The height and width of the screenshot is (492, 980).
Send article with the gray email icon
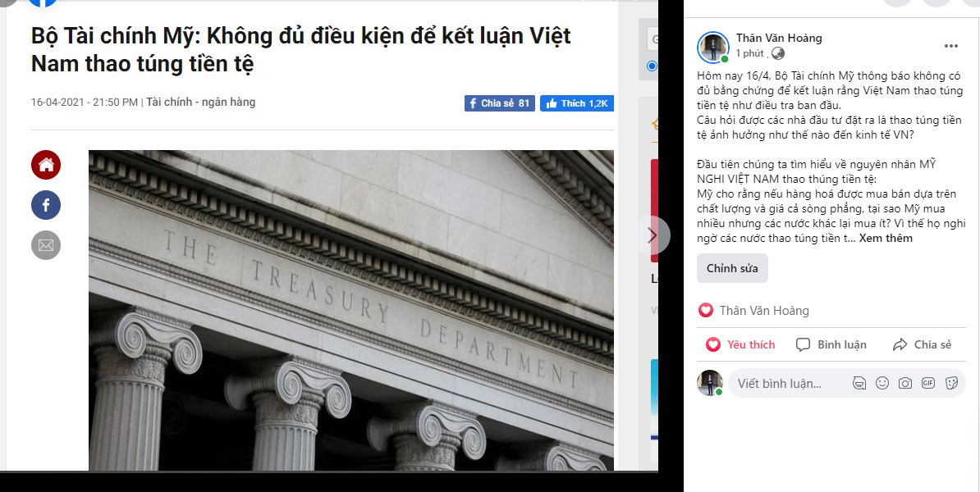(46, 245)
